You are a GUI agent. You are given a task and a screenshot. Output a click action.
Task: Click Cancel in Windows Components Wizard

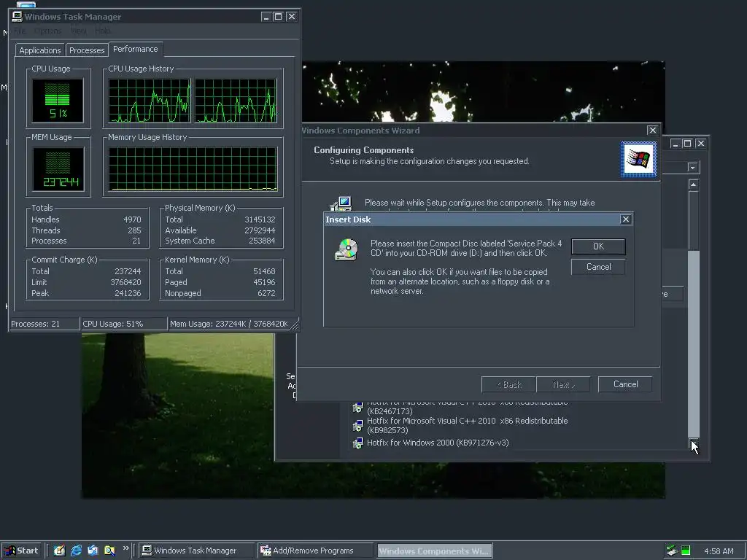pos(625,384)
